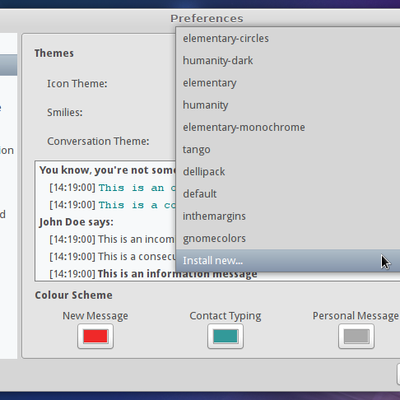Click the bold information message preview line
The width and height of the screenshot is (400, 400).
coord(153,274)
